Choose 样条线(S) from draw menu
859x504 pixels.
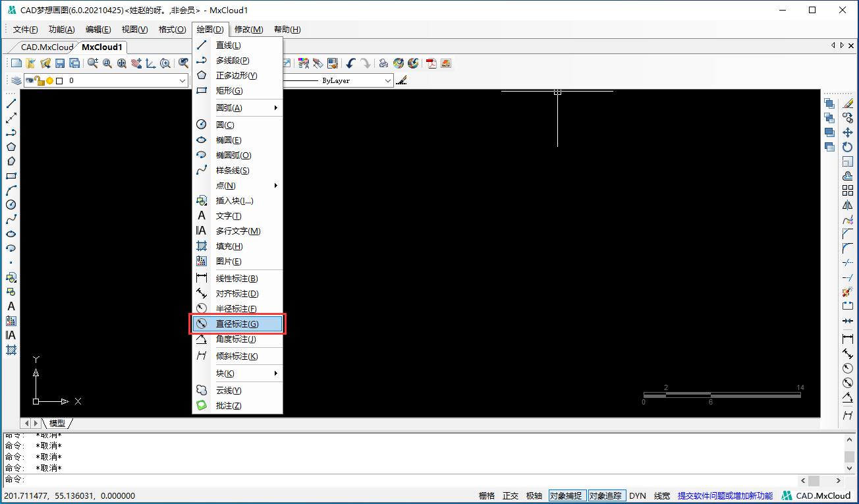[238, 170]
